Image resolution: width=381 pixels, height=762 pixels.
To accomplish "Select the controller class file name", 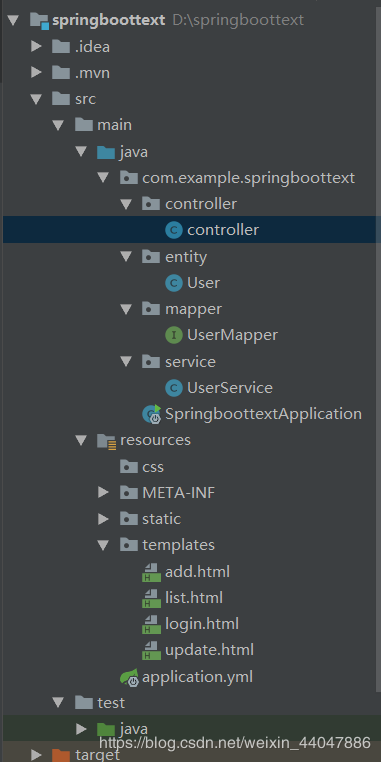I will (223, 230).
